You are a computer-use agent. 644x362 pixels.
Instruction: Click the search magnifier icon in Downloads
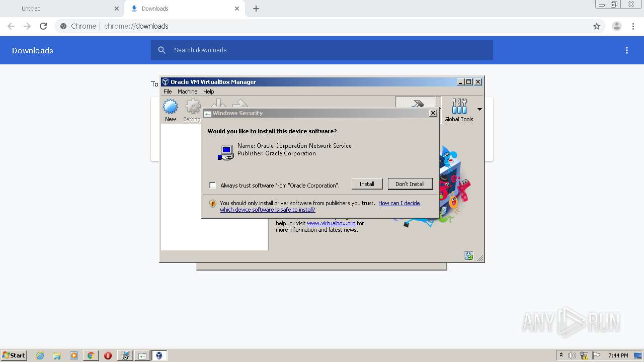[x=162, y=50]
